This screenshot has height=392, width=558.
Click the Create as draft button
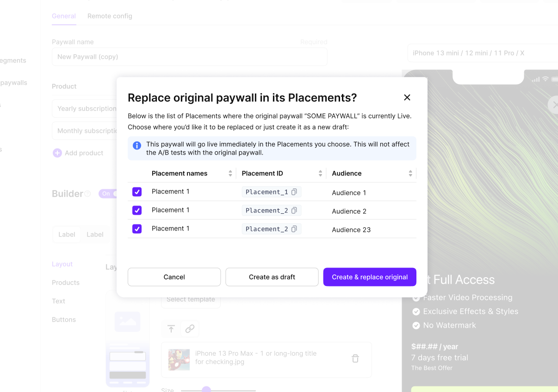pyautogui.click(x=272, y=277)
